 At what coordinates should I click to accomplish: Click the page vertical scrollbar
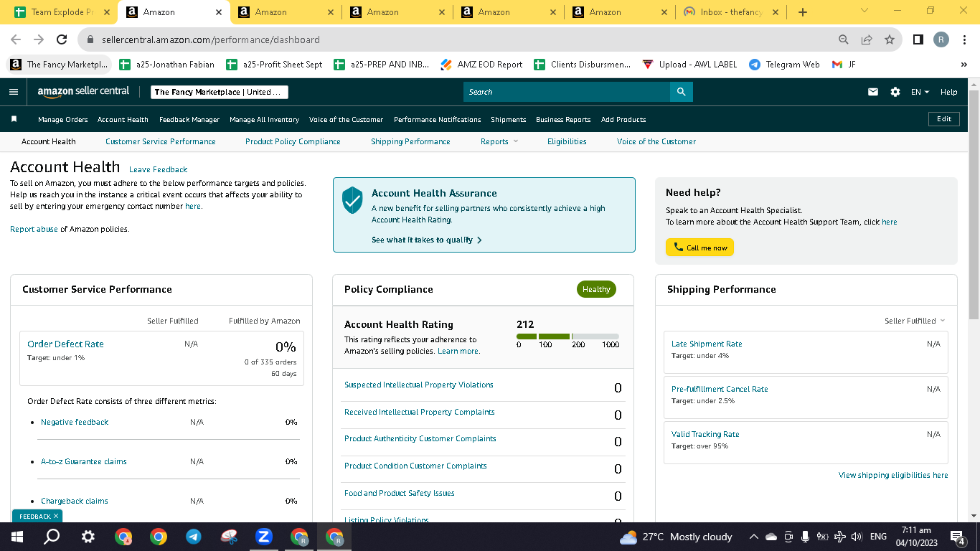click(974, 204)
